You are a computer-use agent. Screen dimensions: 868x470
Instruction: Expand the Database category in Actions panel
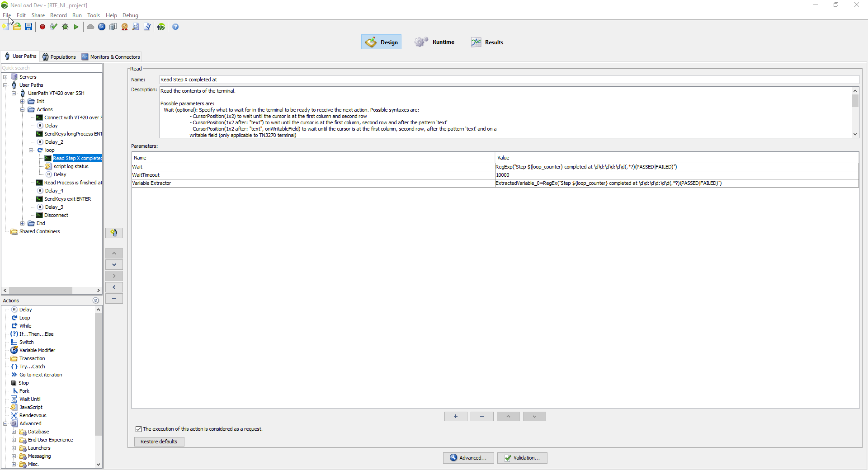click(14, 432)
